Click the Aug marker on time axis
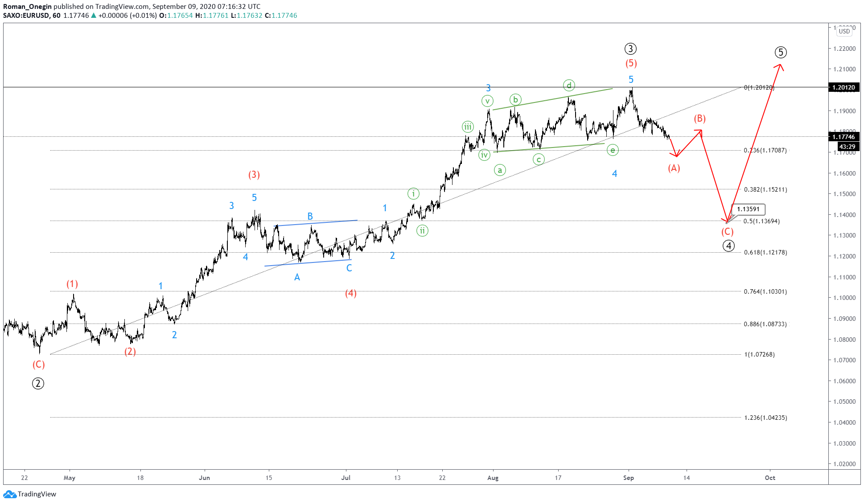The width and height of the screenshot is (864, 504). 493,478
